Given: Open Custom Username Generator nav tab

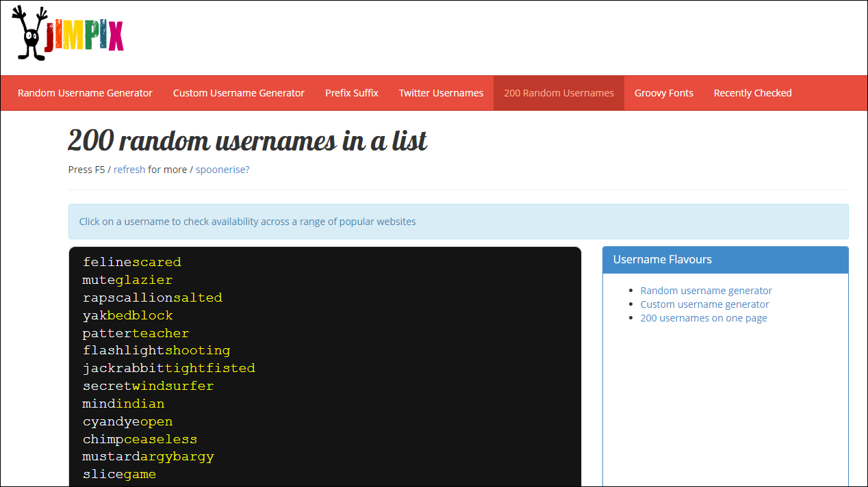Looking at the screenshot, I should coord(238,93).
